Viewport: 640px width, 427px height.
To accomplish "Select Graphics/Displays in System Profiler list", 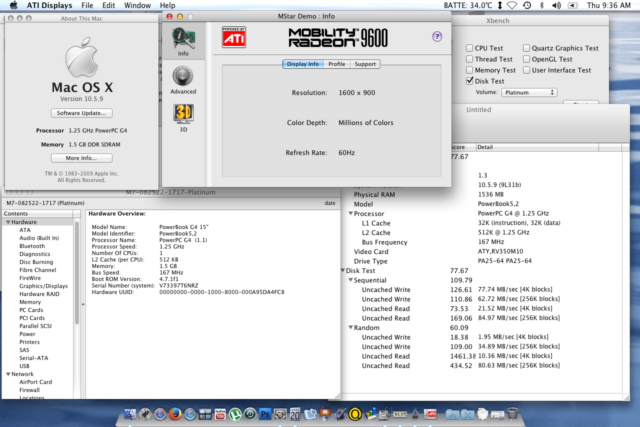I will [43, 286].
